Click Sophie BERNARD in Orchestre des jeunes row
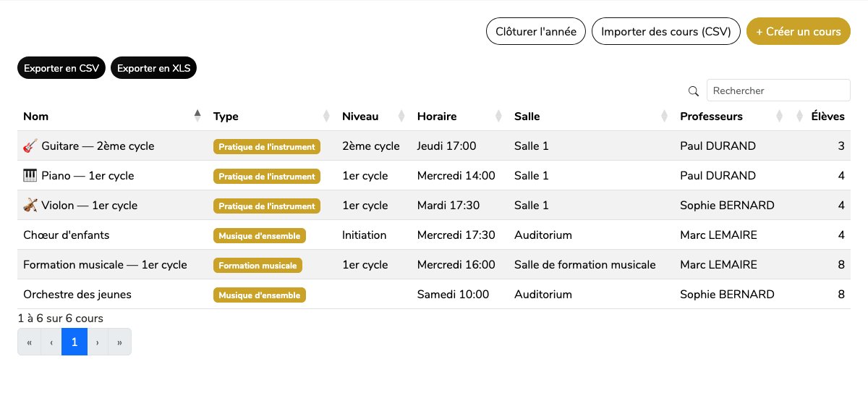The image size is (868, 409). click(727, 295)
